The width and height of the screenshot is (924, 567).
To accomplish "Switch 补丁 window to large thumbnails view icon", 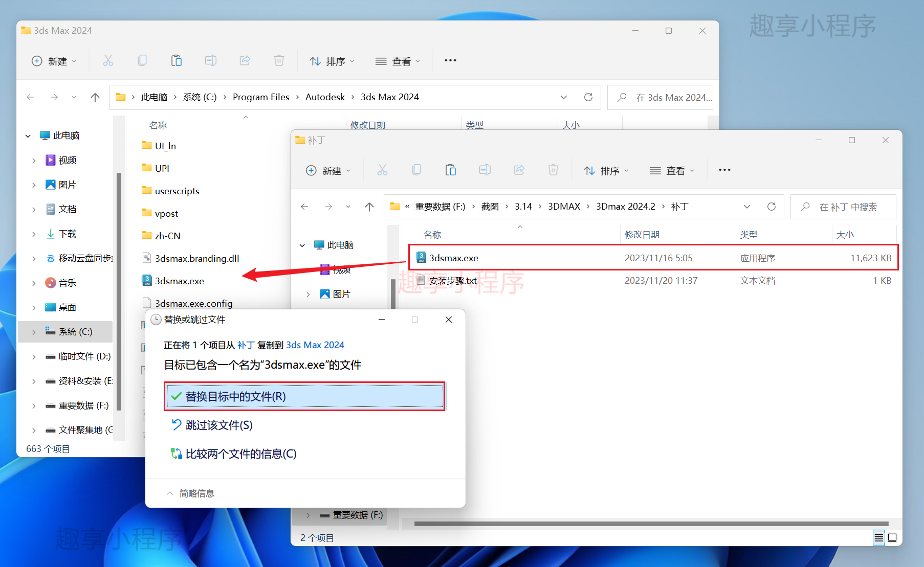I will [892, 538].
